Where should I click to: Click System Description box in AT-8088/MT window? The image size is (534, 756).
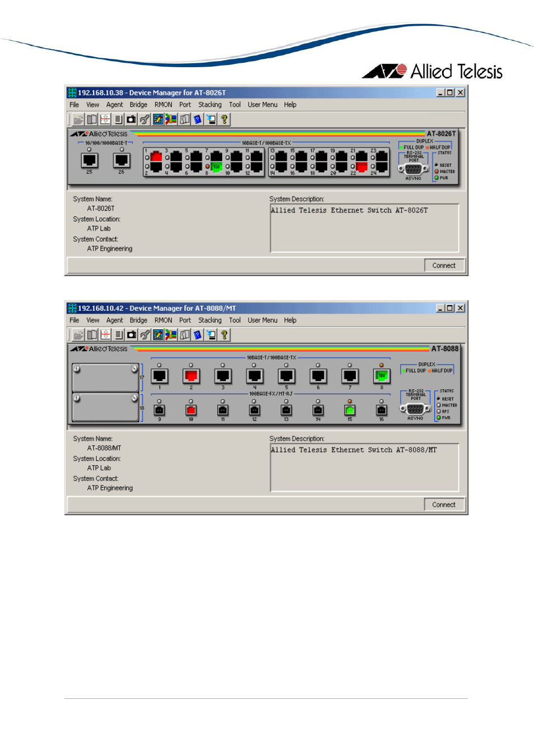[364, 468]
